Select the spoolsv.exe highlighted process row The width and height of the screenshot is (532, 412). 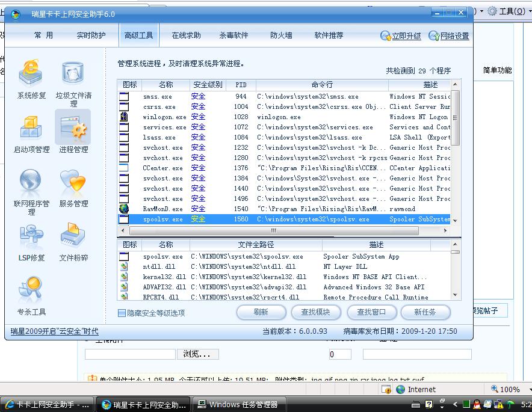pos(284,219)
